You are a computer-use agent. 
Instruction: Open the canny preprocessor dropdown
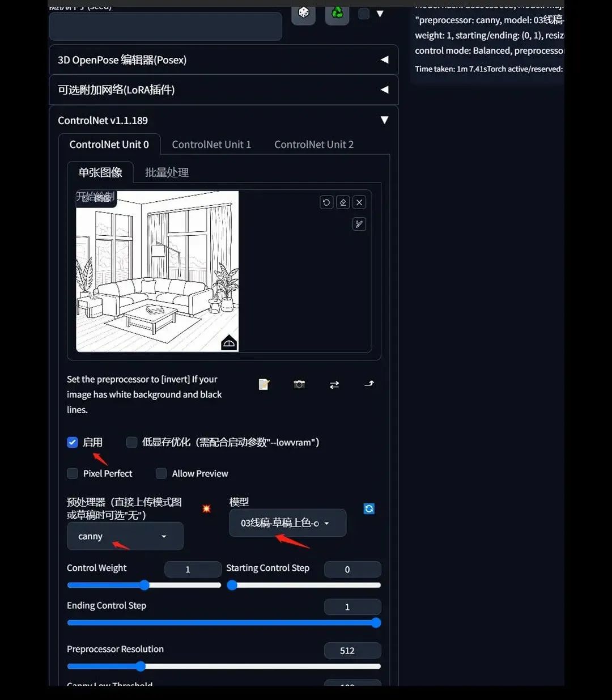[125, 536]
